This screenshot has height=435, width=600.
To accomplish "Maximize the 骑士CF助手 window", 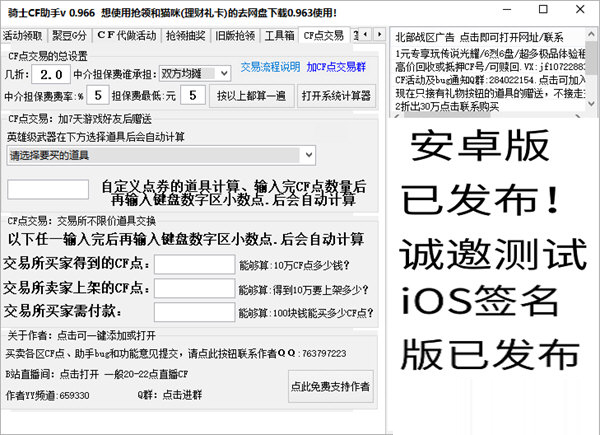I will pyautogui.click(x=543, y=10).
